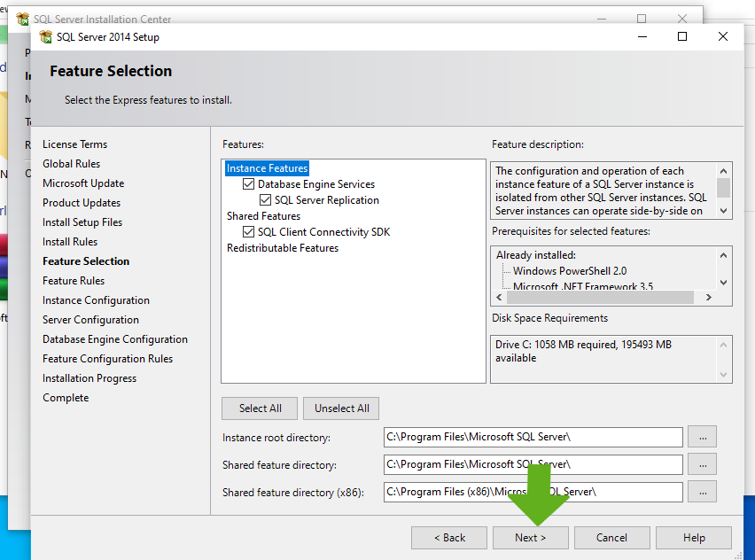Click the Instance root directory text field
The height and width of the screenshot is (560, 755).
(x=533, y=437)
